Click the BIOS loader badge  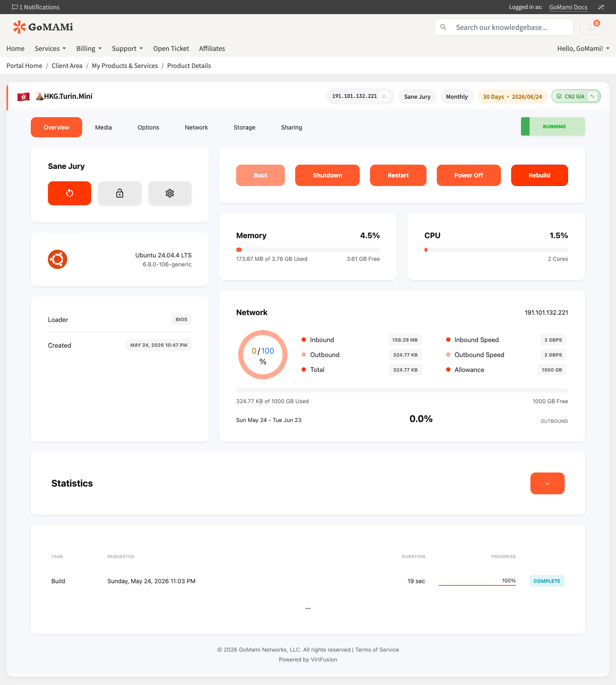[x=181, y=319]
